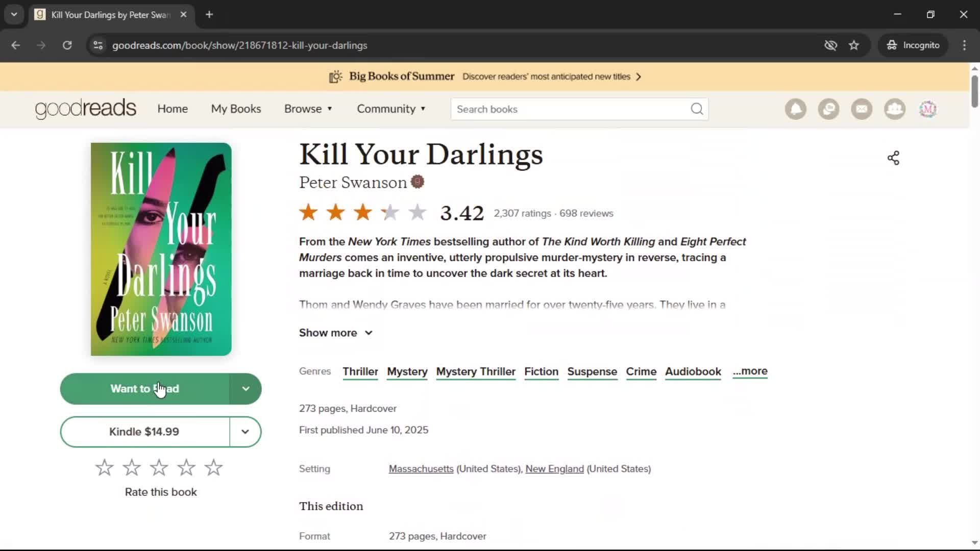Expand the genres with ...more

[750, 371]
